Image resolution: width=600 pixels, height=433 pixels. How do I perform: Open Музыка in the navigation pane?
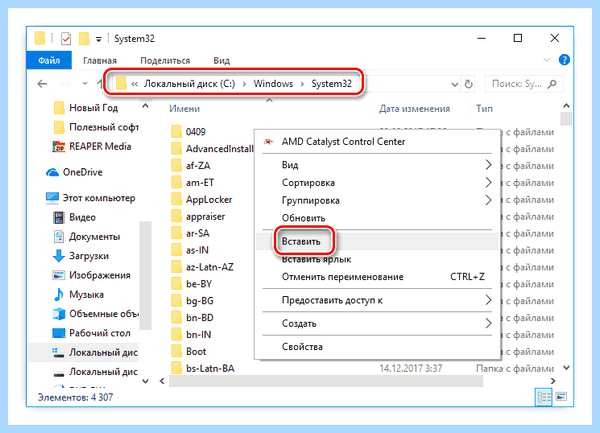click(78, 295)
